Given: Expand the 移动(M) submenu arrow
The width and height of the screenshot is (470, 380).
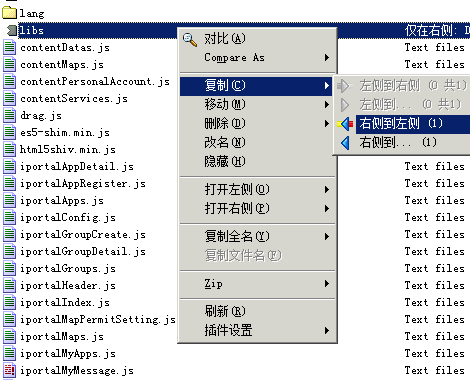Looking at the screenshot, I should pos(327,105).
